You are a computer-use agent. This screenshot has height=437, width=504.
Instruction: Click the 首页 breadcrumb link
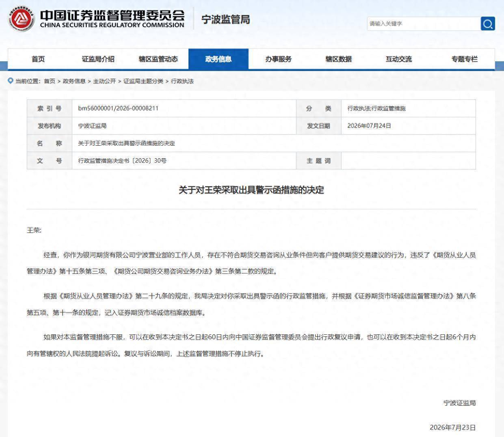50,81
